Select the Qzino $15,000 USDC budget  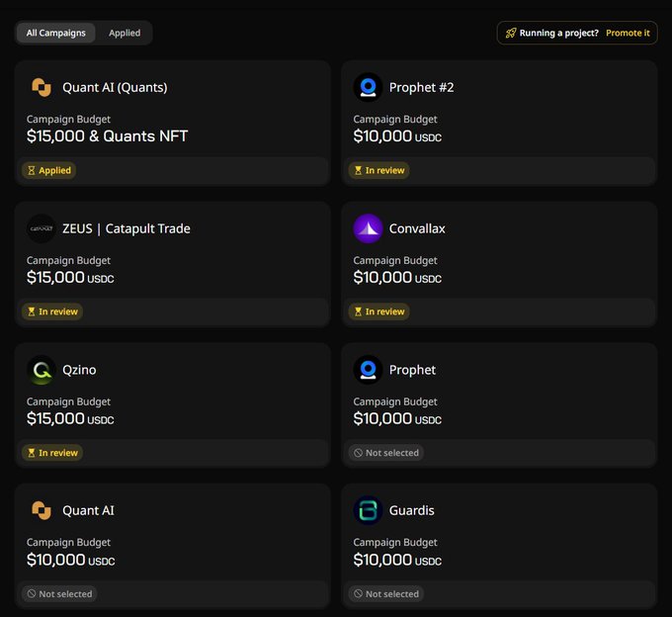click(70, 418)
